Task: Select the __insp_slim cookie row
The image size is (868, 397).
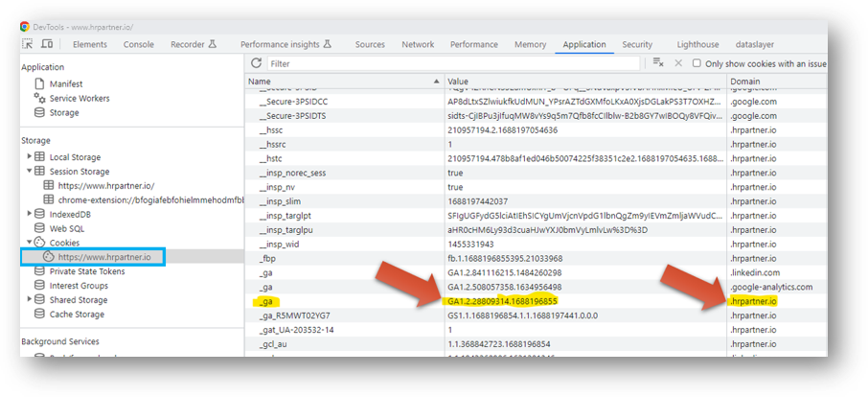Action: tap(537, 201)
